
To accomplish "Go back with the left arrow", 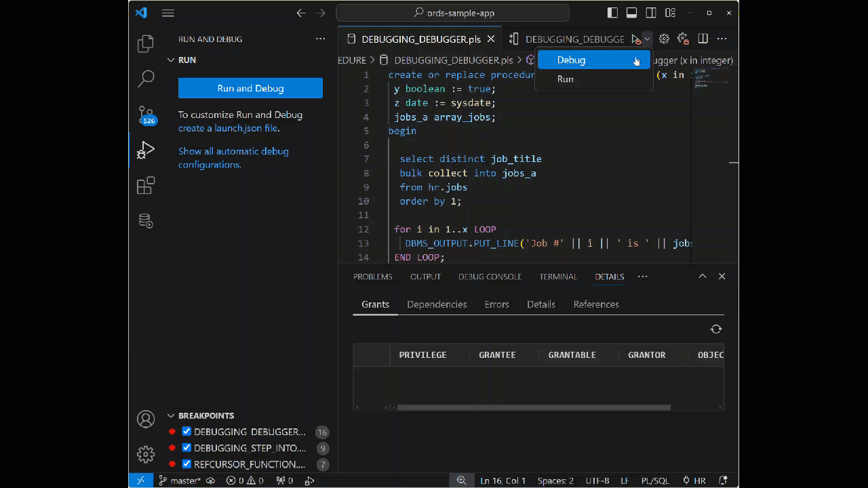I will [301, 13].
